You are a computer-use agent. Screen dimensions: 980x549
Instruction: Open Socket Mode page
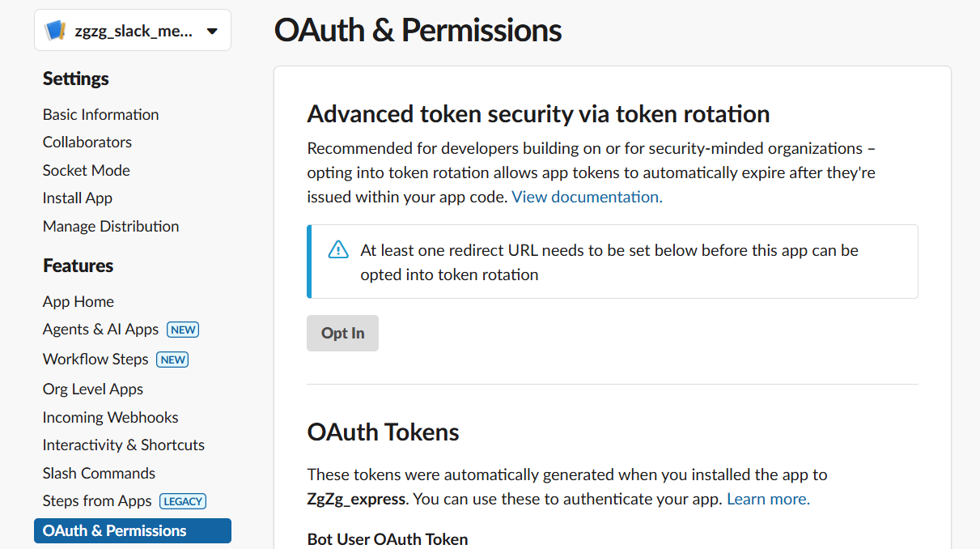pyautogui.click(x=87, y=170)
